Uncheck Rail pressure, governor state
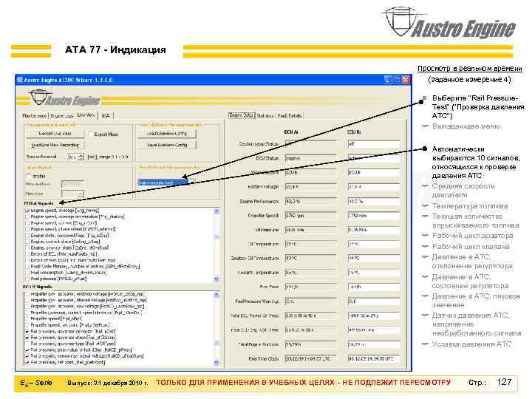This screenshot has height=399, width=532. pos(27,338)
